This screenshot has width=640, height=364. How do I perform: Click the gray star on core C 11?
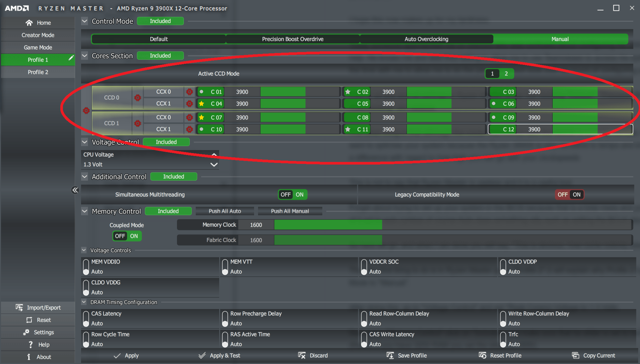[x=348, y=129]
